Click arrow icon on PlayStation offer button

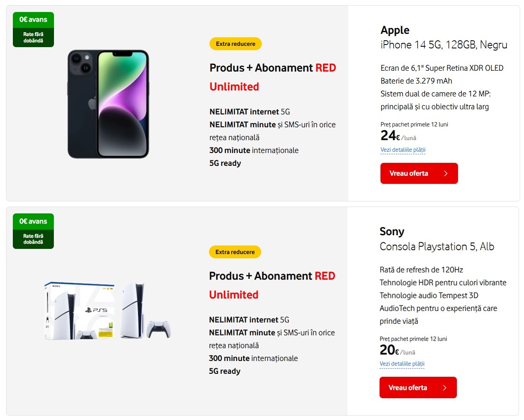(x=445, y=387)
